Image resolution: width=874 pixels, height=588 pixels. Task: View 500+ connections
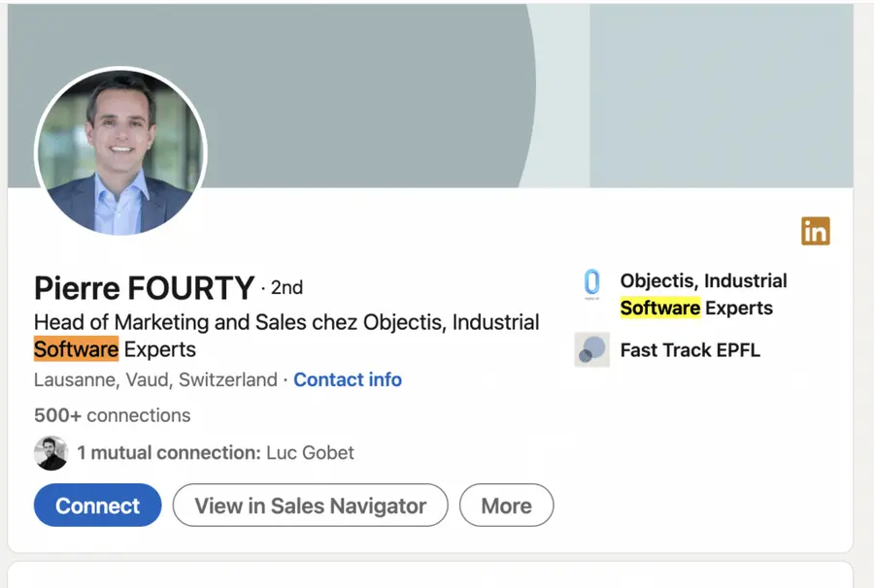point(112,415)
